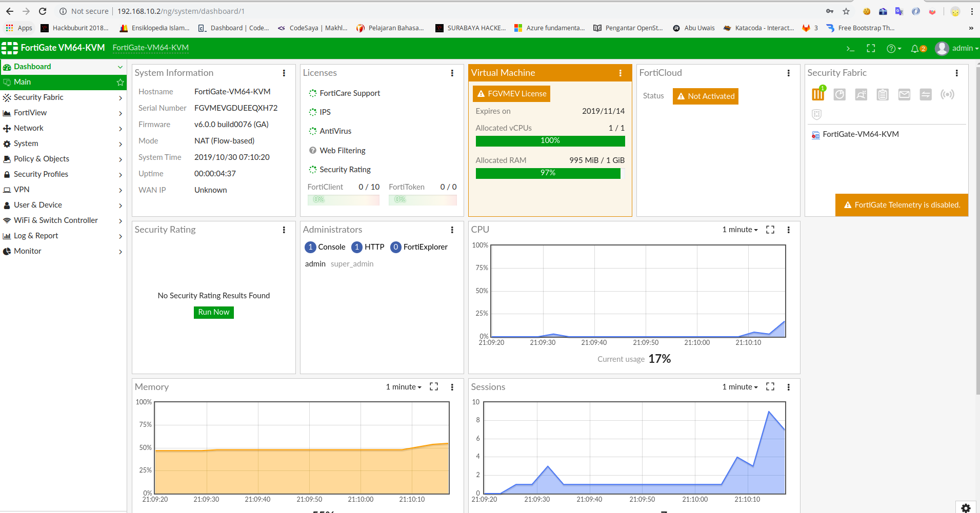The image size is (980, 513).
Task: Click the FortiClient 0% usage bar
Action: click(343, 200)
